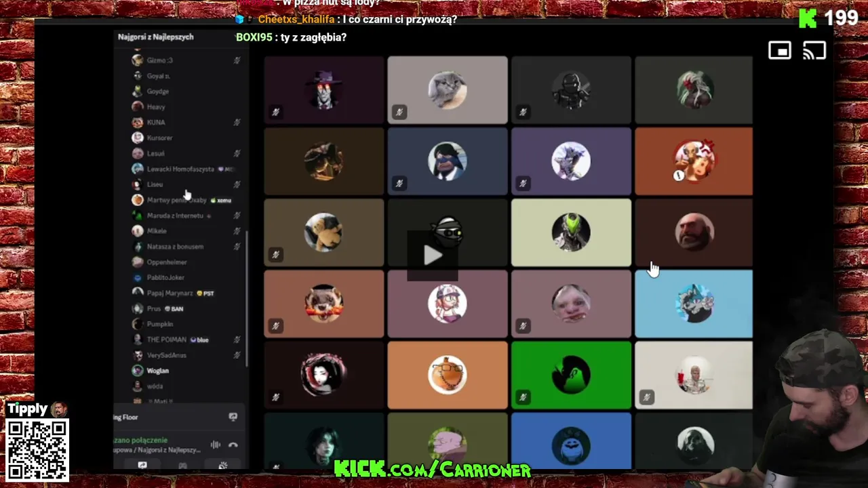Image resolution: width=868 pixels, height=488 pixels.
Task: Open the green-haired avatar tile top right
Action: (694, 90)
